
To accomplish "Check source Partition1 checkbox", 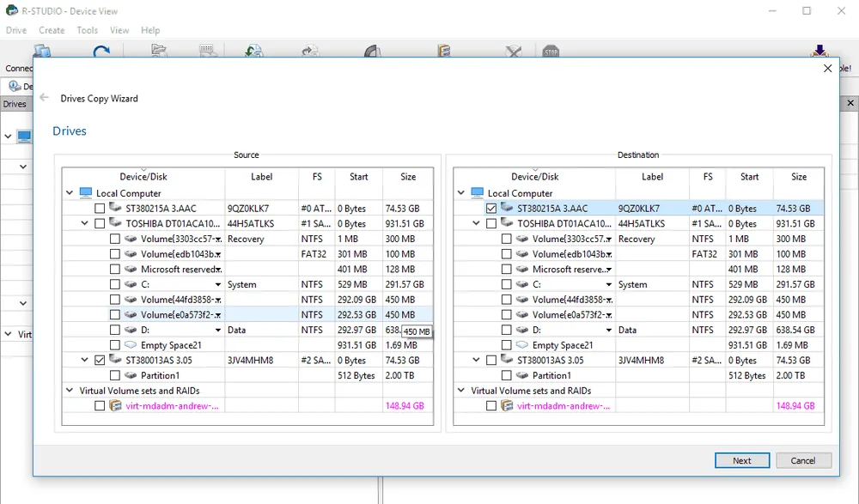I will (114, 375).
